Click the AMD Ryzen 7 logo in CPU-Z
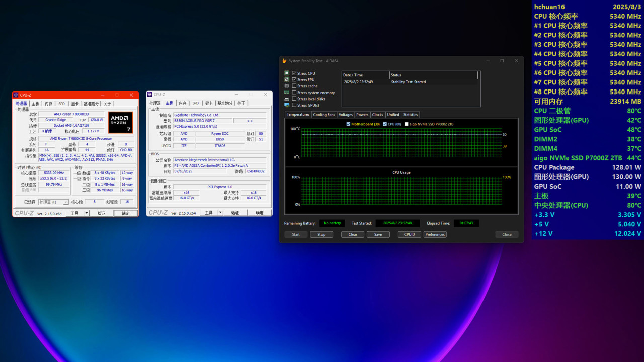 pos(121,122)
